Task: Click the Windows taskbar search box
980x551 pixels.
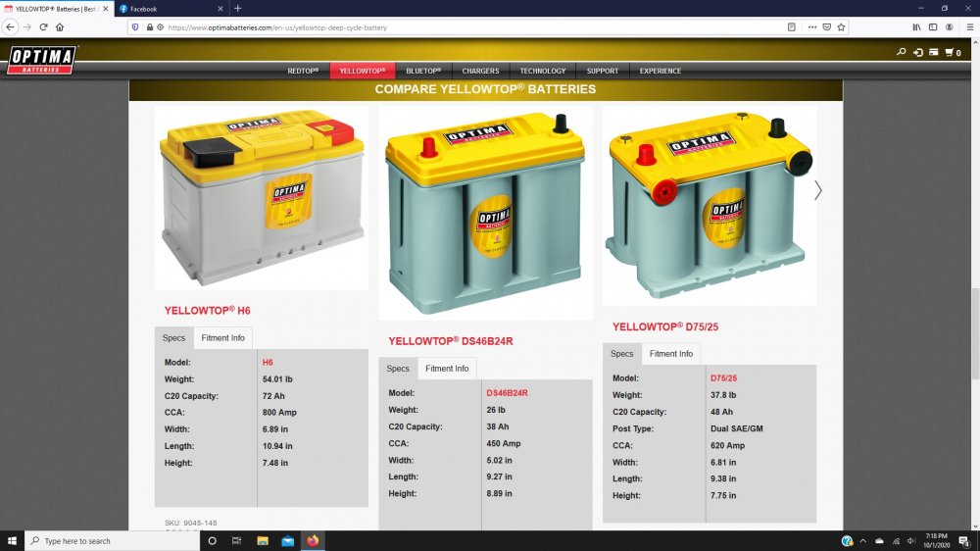Action: pos(113,540)
